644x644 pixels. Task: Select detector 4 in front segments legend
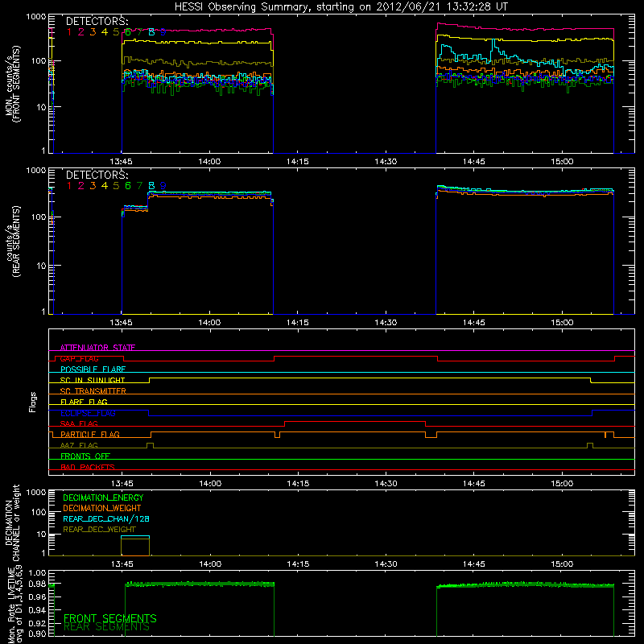(105, 32)
